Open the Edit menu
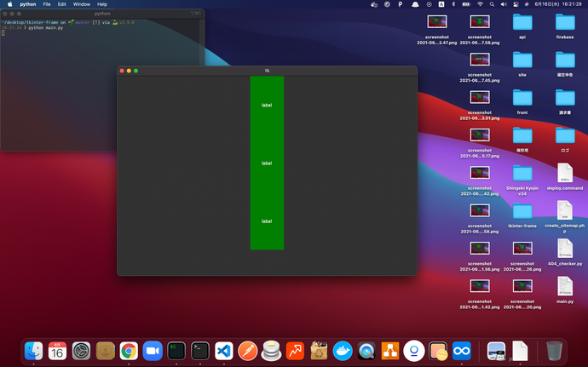The image size is (588, 367). click(62, 4)
